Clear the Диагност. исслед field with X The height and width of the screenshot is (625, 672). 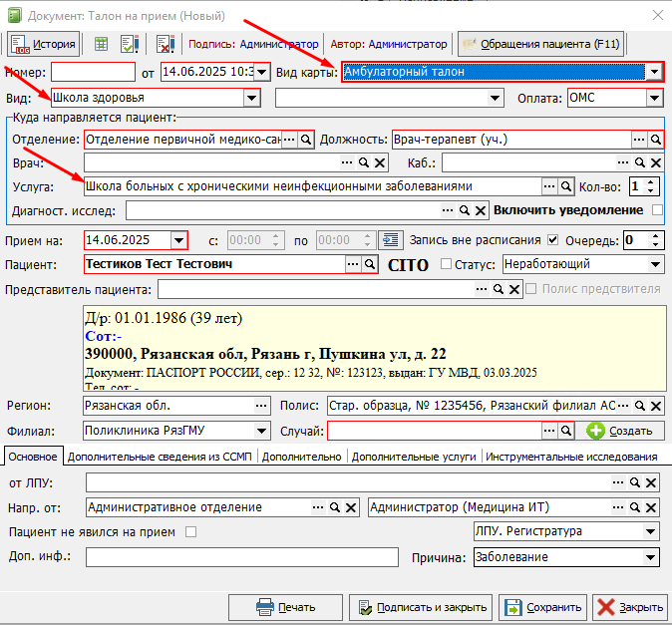pyautogui.click(x=481, y=210)
